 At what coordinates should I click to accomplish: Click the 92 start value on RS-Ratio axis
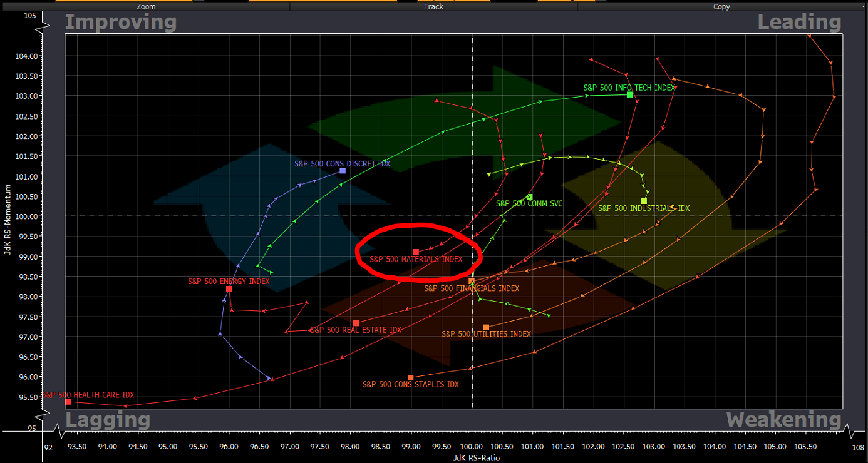[x=48, y=448]
